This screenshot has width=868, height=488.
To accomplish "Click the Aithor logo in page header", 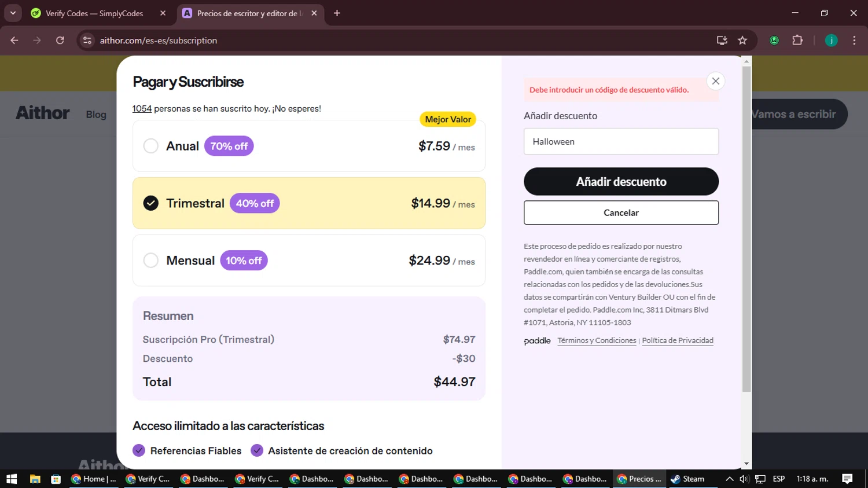I will point(43,113).
